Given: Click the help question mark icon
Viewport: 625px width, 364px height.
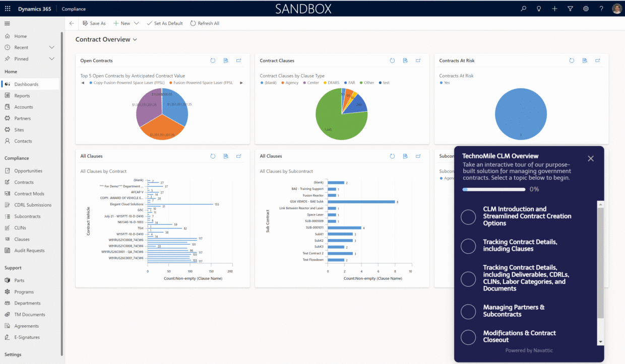Looking at the screenshot, I should [601, 9].
